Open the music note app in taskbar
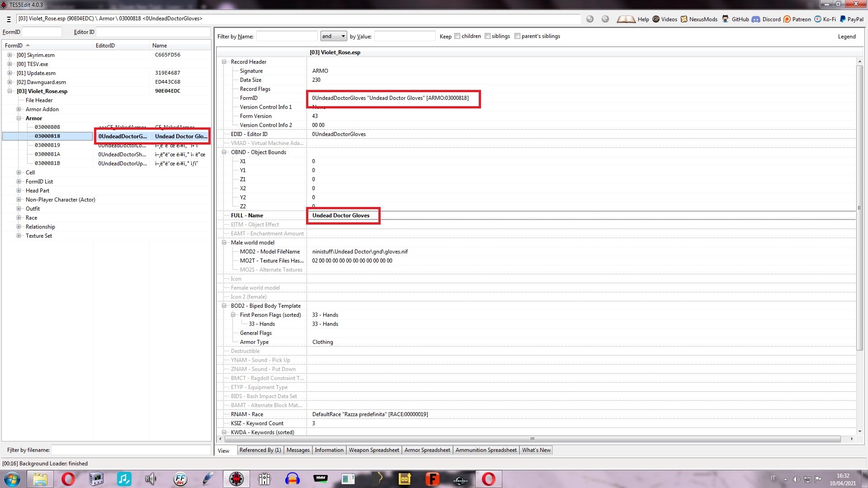Image resolution: width=868 pixels, height=488 pixels. click(124, 479)
